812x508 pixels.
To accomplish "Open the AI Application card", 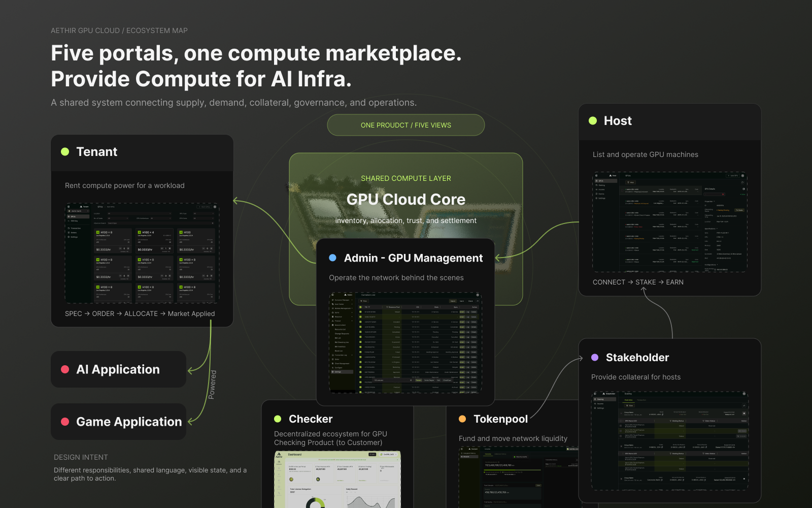I will [x=118, y=369].
